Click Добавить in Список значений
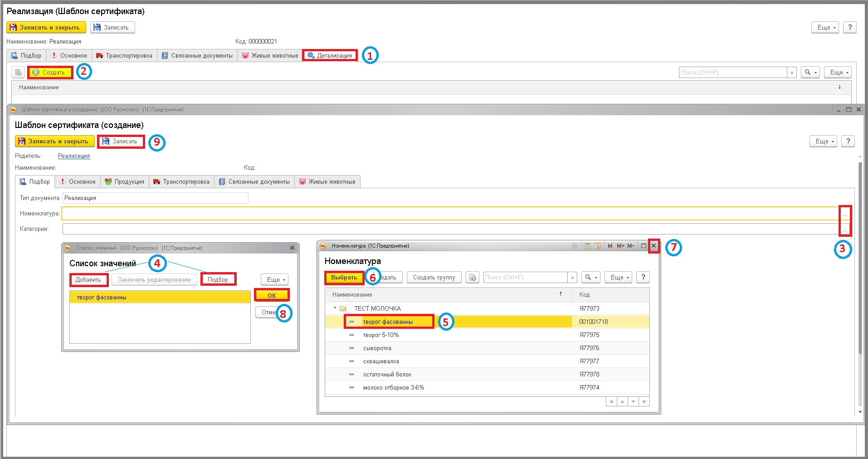The width and height of the screenshot is (868, 459). (x=88, y=279)
